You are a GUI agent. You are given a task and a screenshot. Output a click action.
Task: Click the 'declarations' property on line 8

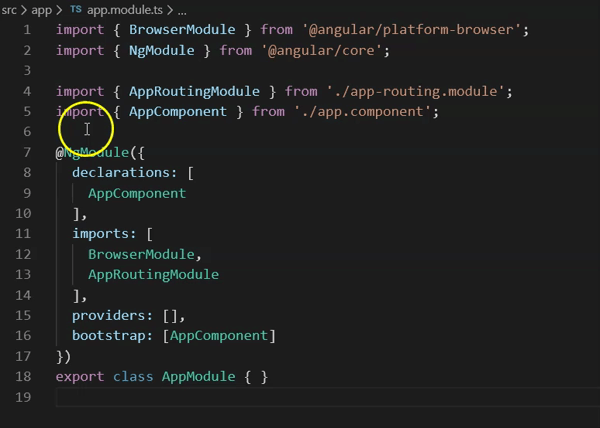click(121, 173)
